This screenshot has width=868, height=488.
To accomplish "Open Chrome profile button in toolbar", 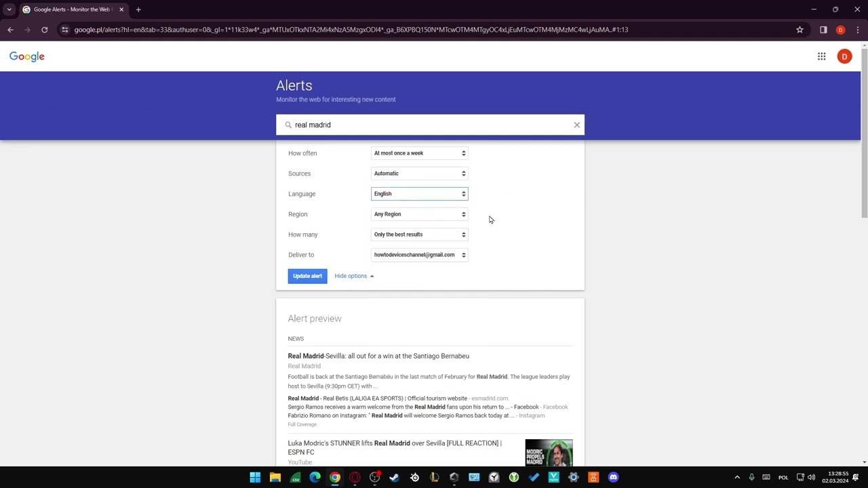I will 840,30.
